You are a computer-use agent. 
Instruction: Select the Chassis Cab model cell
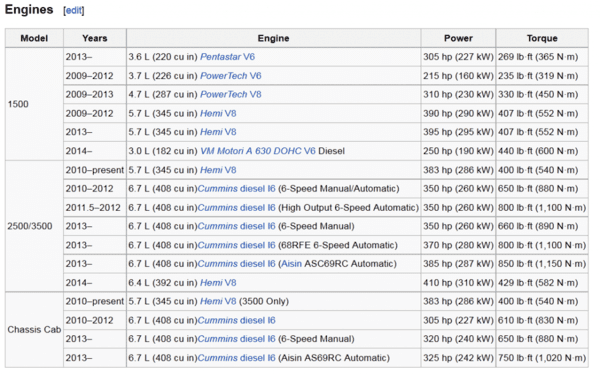(34, 330)
